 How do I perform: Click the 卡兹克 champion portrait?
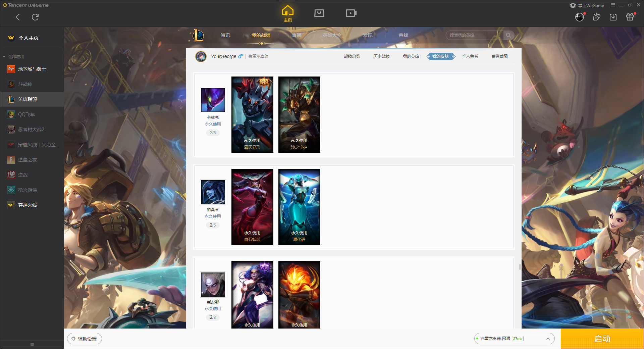[x=213, y=100]
